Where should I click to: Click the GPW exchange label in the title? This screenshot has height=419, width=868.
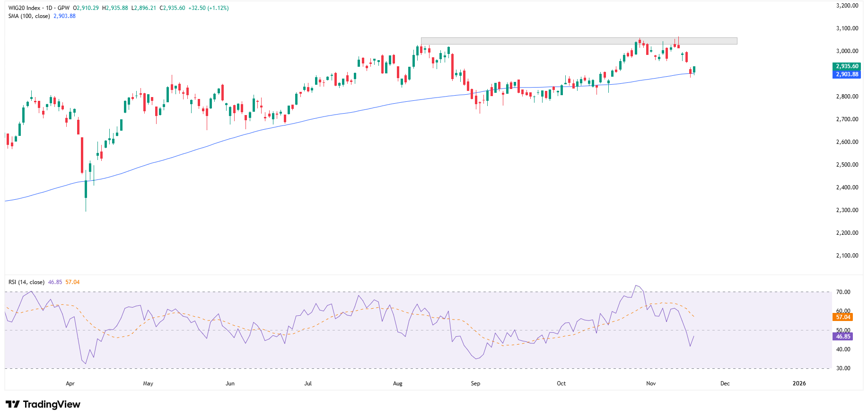tap(63, 8)
